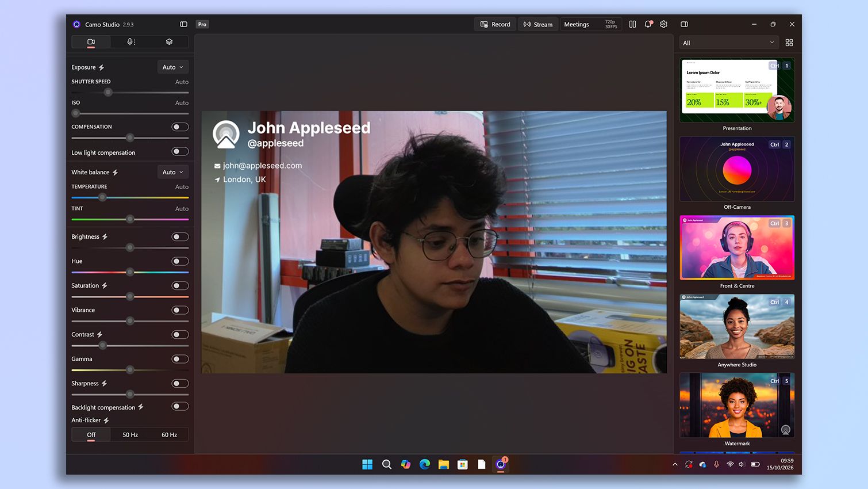Enable the Sharpness toggle
This screenshot has width=868, height=489.
180,383
